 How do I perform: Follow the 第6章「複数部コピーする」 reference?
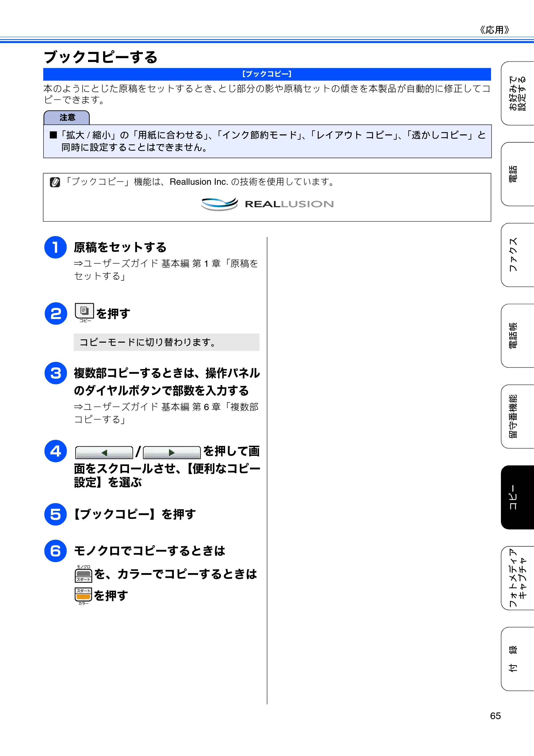[166, 413]
